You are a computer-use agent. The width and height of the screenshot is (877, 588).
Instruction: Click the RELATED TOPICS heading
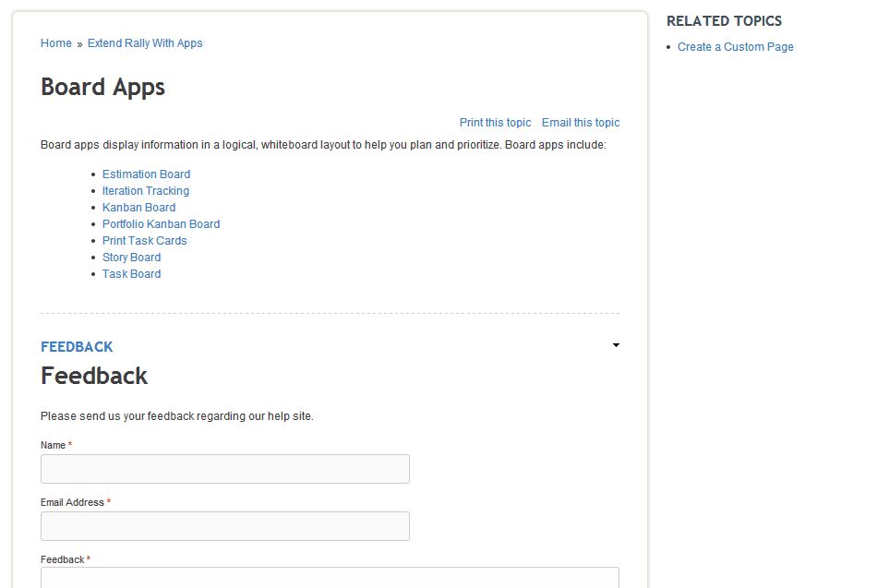724,21
